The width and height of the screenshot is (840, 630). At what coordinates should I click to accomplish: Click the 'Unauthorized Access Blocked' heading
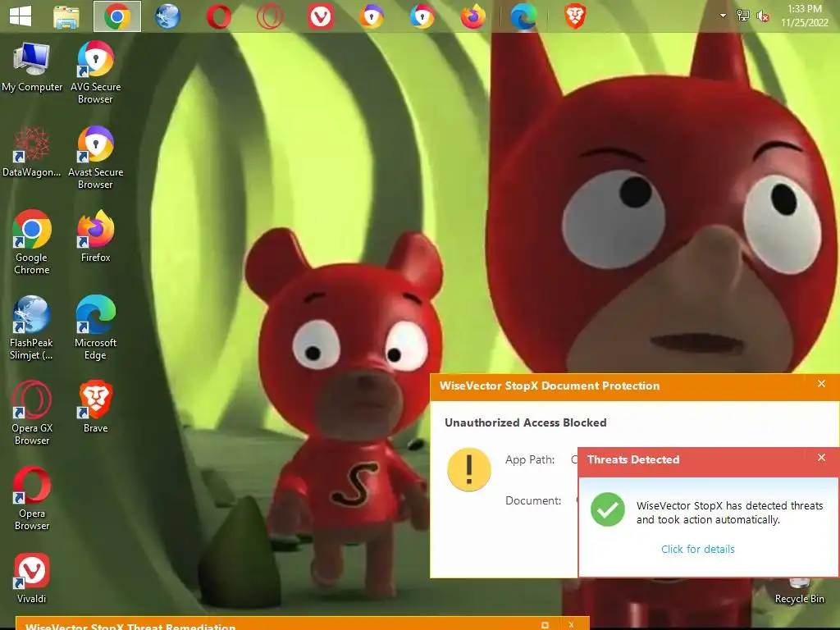point(526,422)
